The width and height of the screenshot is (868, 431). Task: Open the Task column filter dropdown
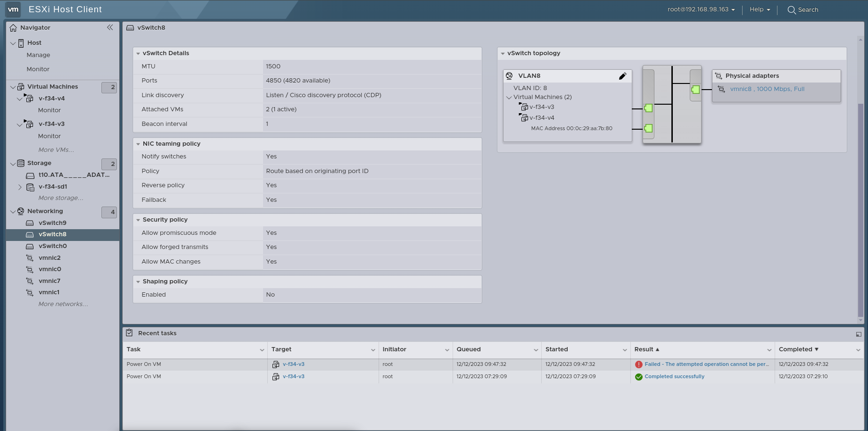tap(262, 350)
